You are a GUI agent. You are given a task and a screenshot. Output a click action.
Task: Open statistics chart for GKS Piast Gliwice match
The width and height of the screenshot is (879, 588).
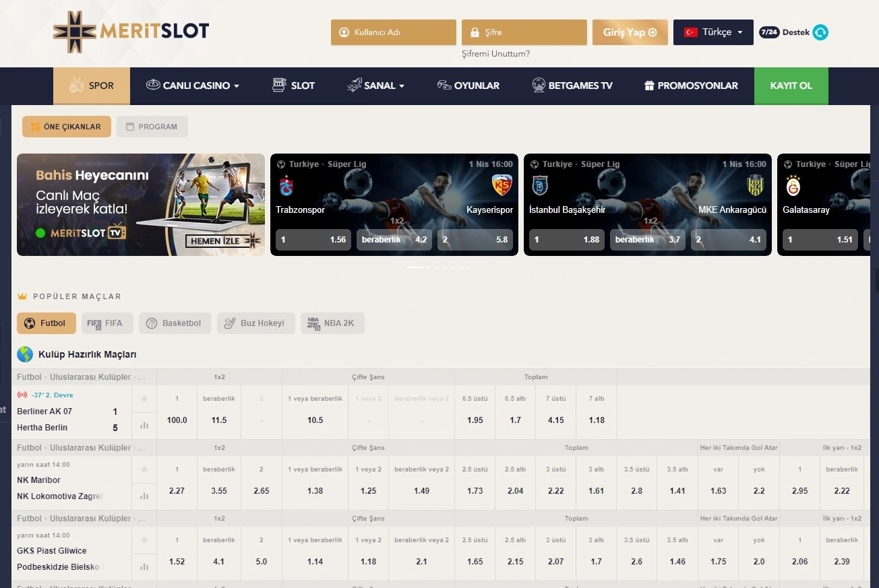[144, 567]
